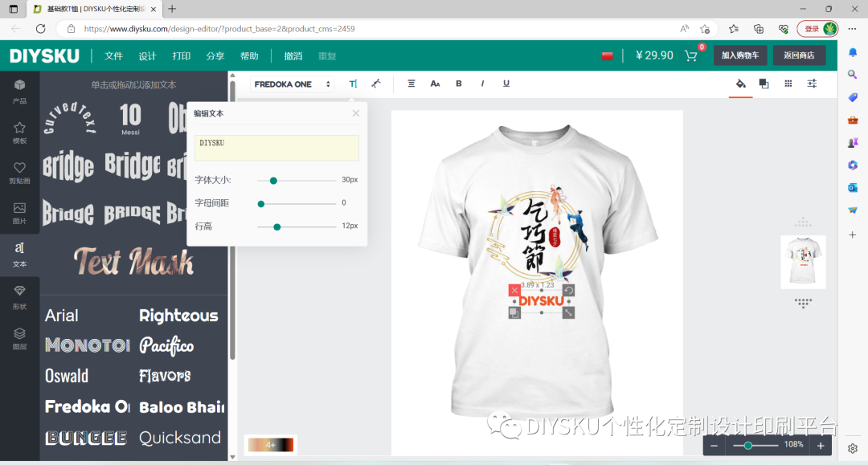Open the FREDOKA ONE font dropdown
The image size is (868, 465).
[x=293, y=84]
